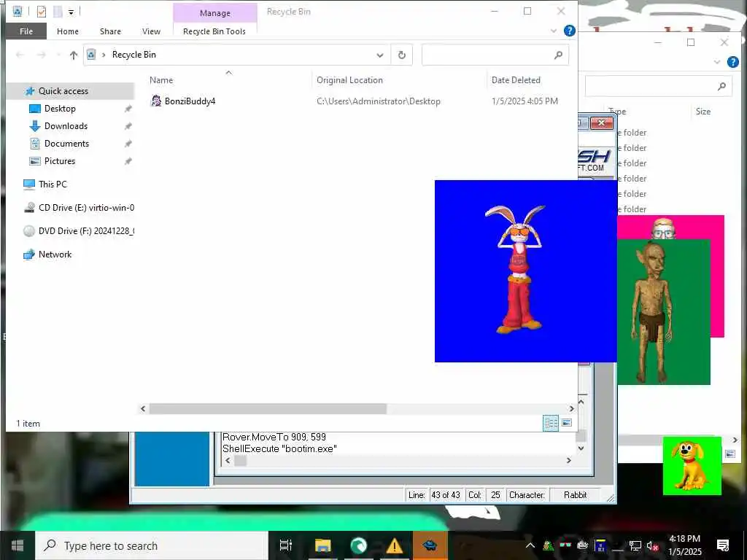Switch to the Share ribbon tab
The width and height of the screenshot is (747, 560).
(110, 31)
